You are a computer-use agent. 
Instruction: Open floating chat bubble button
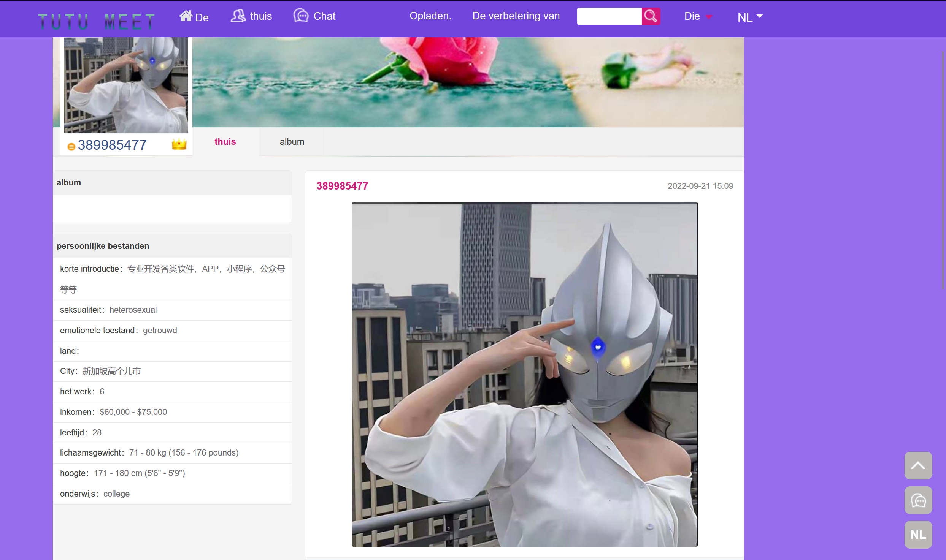coord(918,500)
